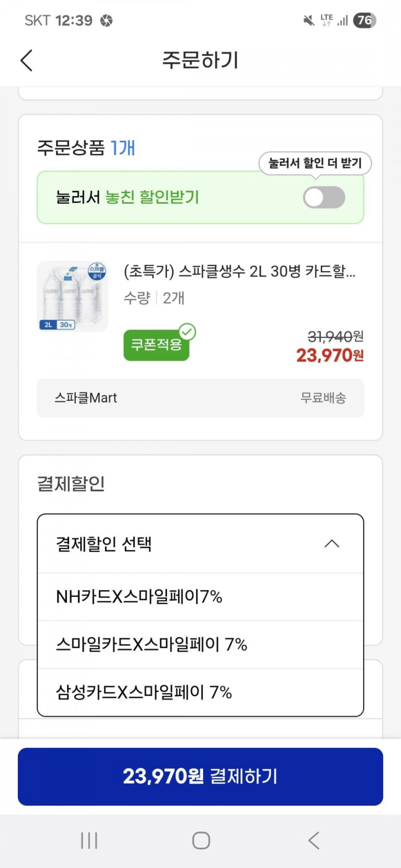Tap the muted sound icon in status bar
401x868 pixels.
click(x=309, y=20)
